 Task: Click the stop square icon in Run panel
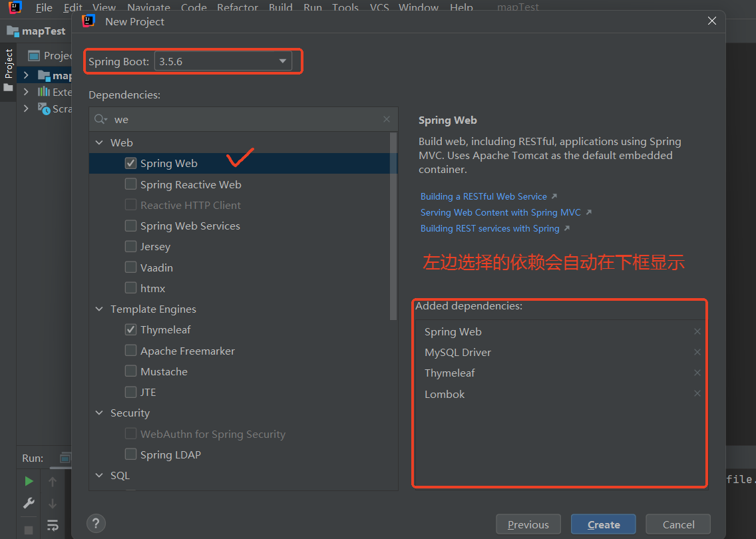29,530
